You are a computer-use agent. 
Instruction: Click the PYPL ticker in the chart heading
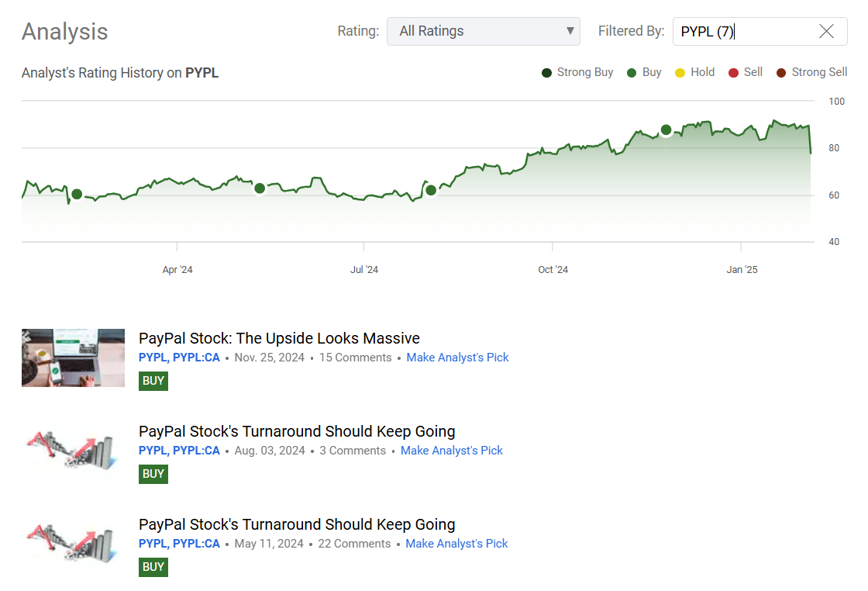click(204, 72)
